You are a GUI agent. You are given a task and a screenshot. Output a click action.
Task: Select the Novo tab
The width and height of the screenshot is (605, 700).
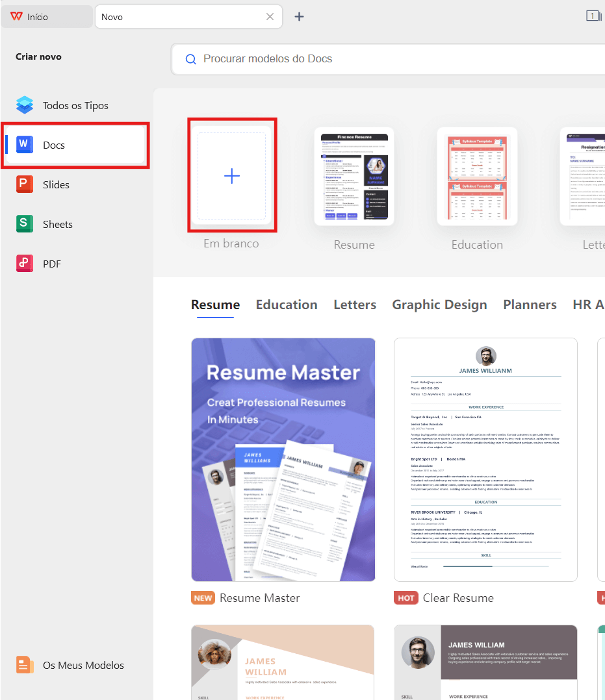[188, 17]
